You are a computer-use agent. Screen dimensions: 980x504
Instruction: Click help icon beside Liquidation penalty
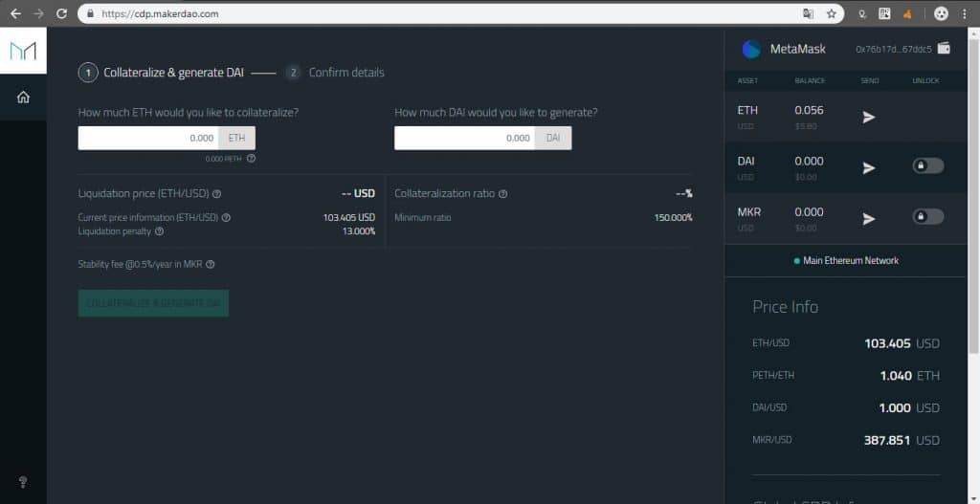(160, 231)
